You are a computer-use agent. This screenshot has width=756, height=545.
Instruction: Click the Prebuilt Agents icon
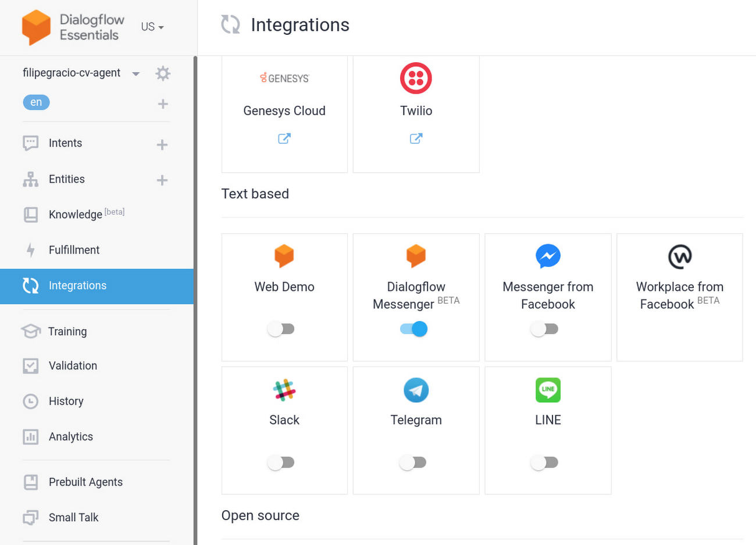pos(30,482)
